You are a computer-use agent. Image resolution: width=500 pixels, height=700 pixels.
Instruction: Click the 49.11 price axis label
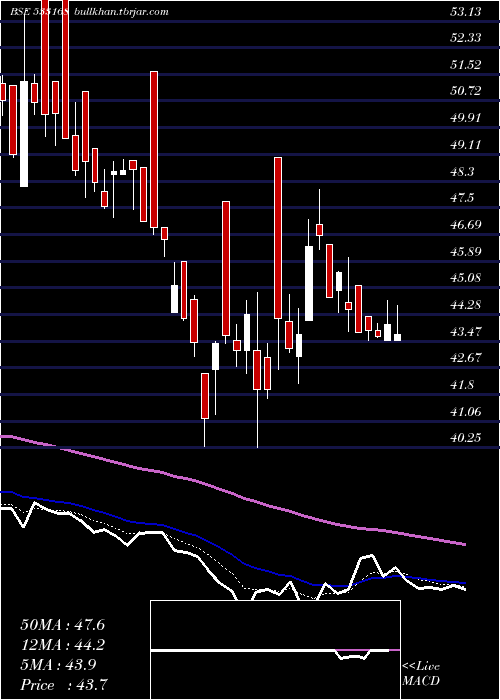[466, 145]
